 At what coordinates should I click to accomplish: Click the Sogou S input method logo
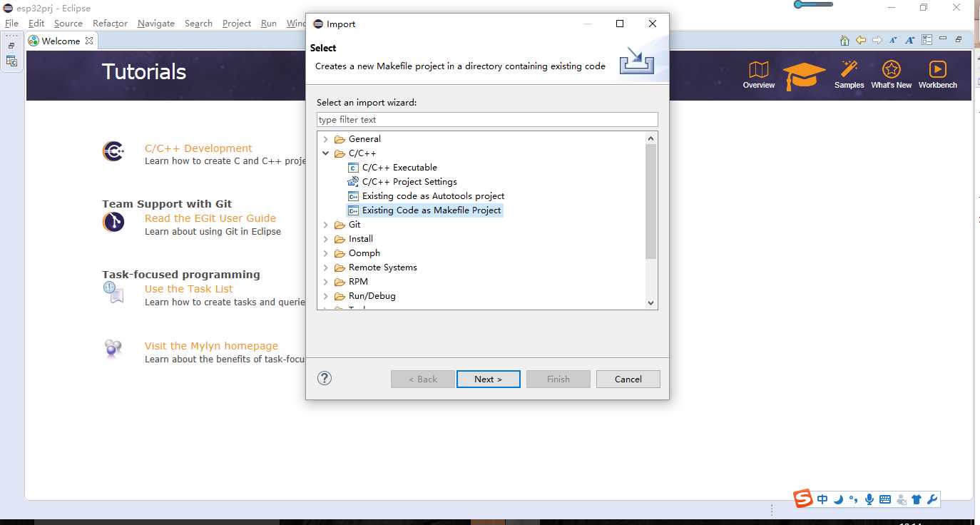tap(804, 499)
